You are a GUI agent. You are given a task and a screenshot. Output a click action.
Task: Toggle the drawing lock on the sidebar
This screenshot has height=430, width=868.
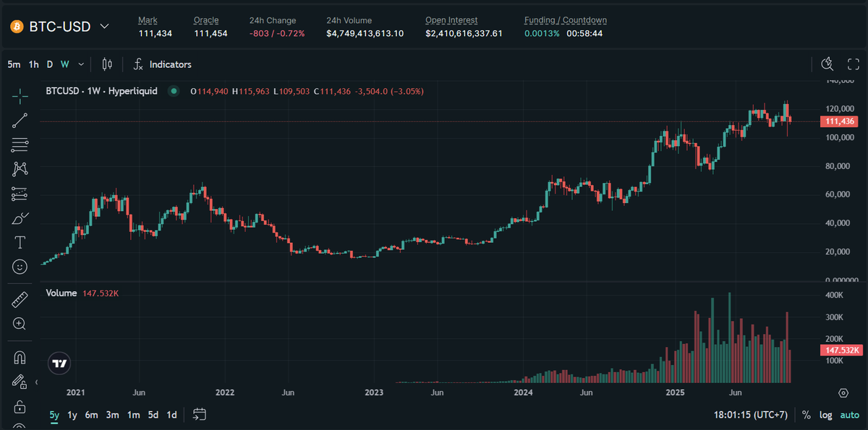tap(19, 381)
